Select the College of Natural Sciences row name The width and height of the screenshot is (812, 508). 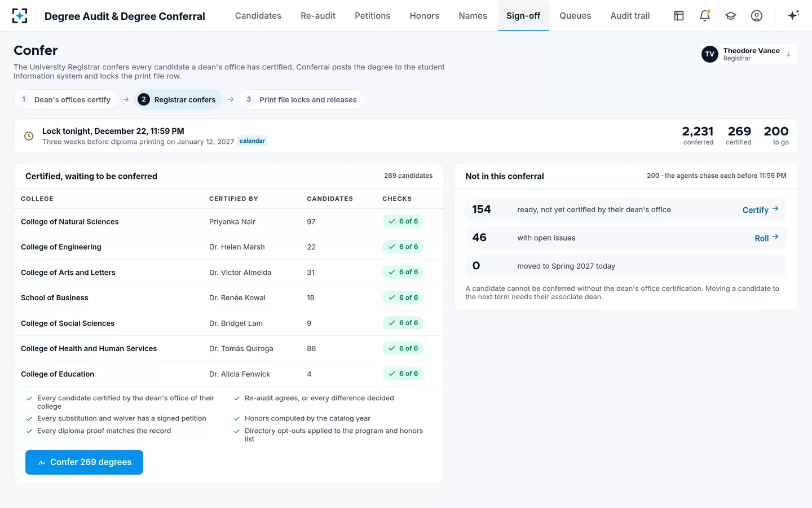coord(70,222)
